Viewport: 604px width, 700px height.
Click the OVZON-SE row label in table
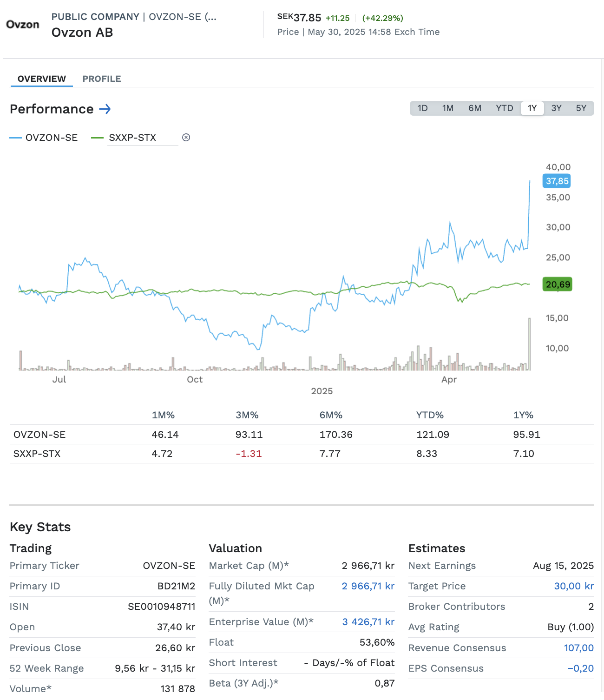click(39, 435)
